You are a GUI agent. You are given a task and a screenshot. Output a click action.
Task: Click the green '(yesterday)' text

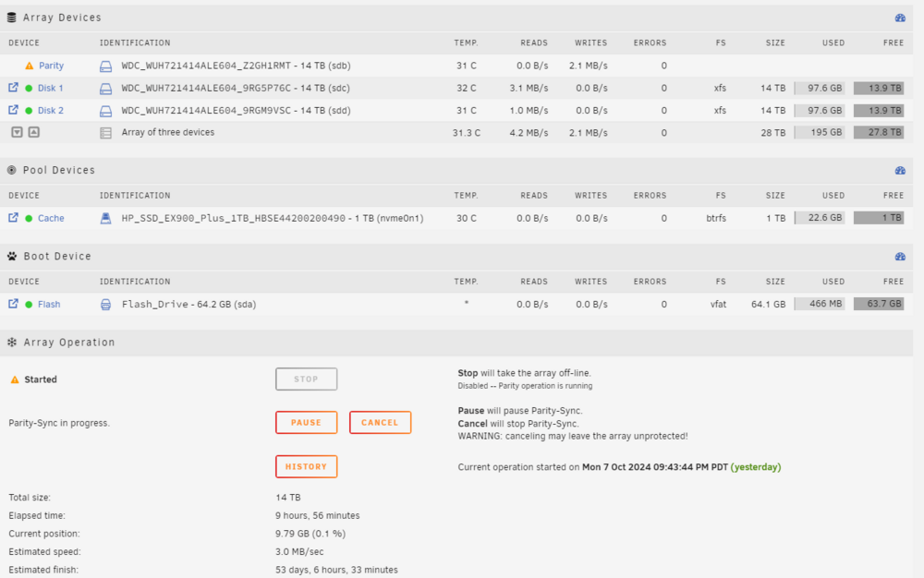pyautogui.click(x=756, y=467)
